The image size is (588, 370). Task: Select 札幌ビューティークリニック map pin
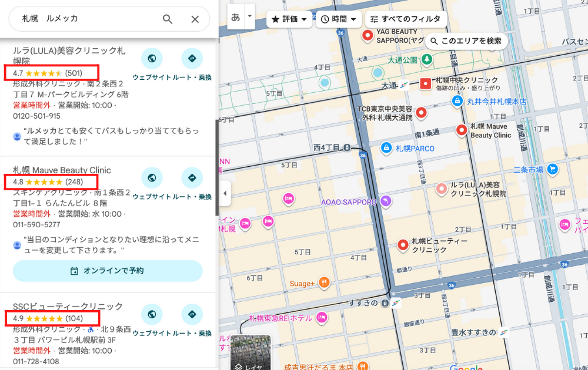[403, 245]
